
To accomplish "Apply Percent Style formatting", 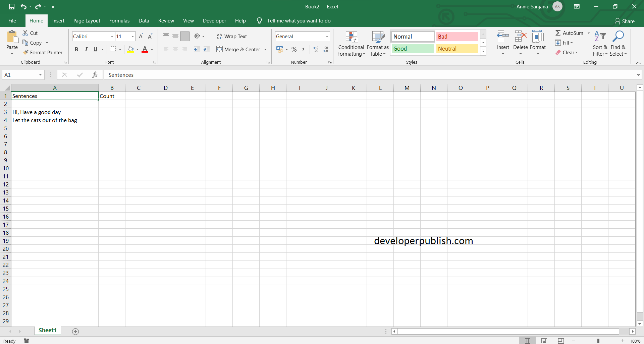I will (294, 49).
